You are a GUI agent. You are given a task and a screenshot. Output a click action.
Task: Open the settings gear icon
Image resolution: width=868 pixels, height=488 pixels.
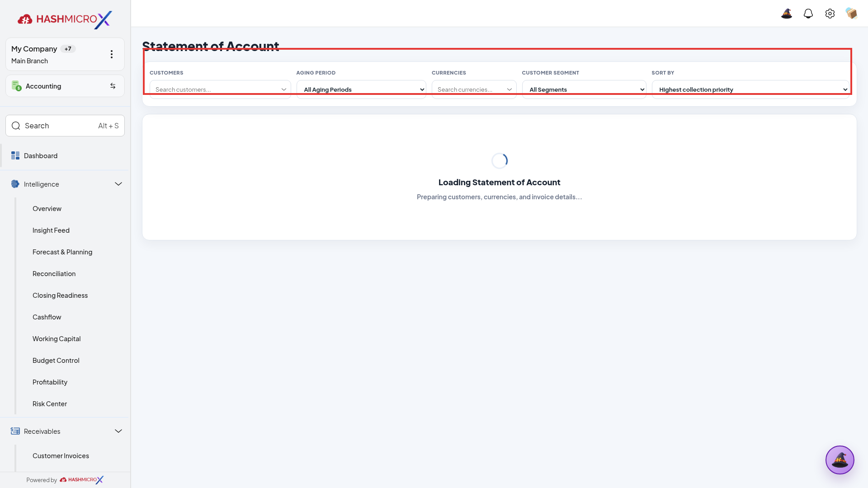830,14
